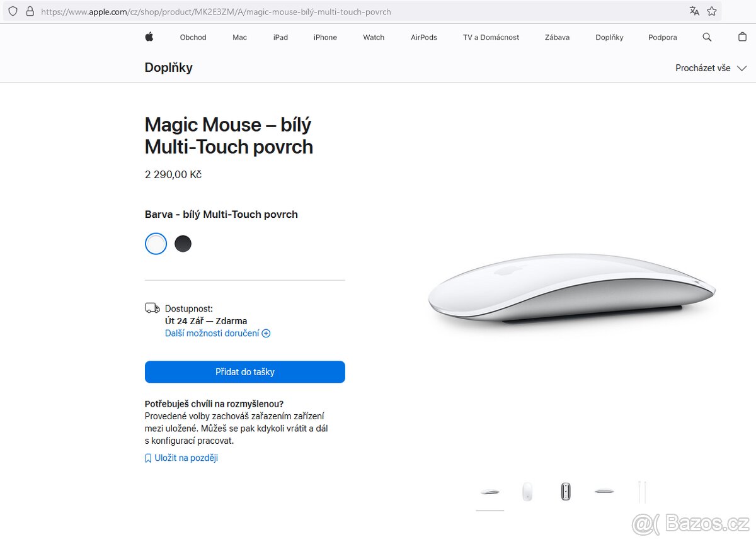Open the AirPods menu item
The width and height of the screenshot is (756, 542).
click(423, 37)
